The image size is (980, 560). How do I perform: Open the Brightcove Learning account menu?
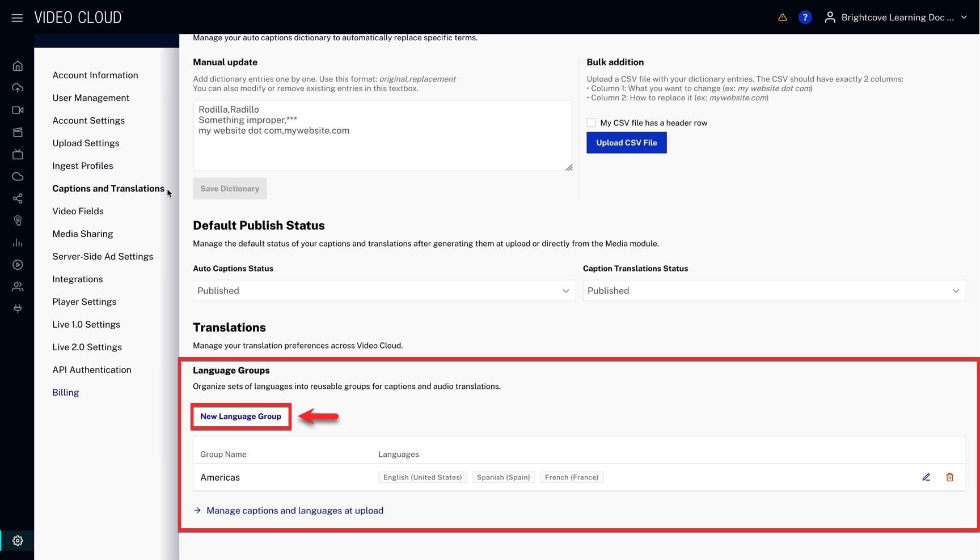tap(896, 18)
